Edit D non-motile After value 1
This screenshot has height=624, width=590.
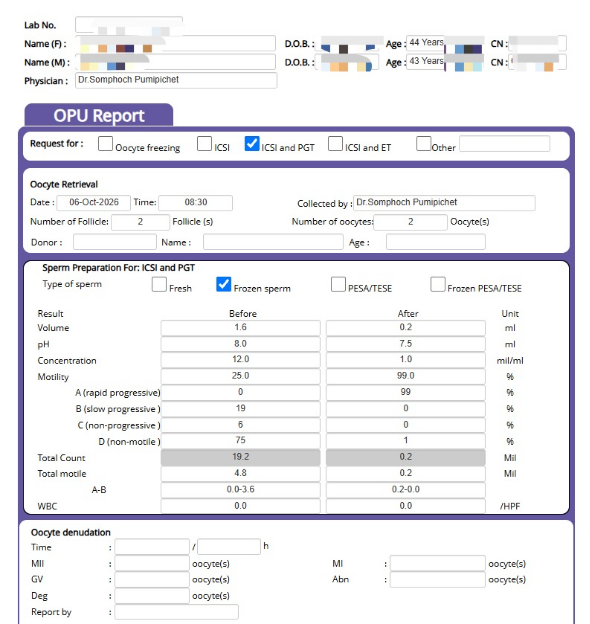406,441
